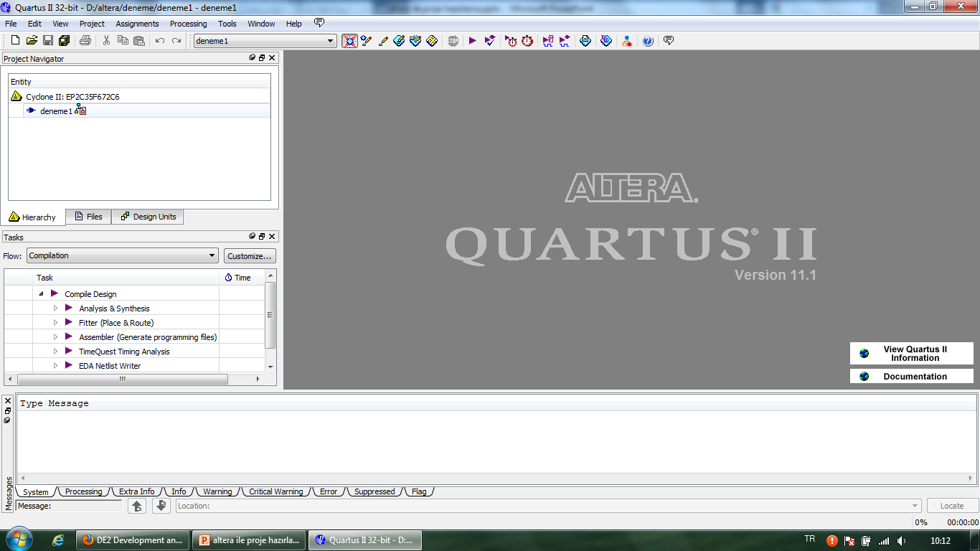Click the Save floppy disk icon
The height and width of the screenshot is (551, 980).
click(x=48, y=41)
